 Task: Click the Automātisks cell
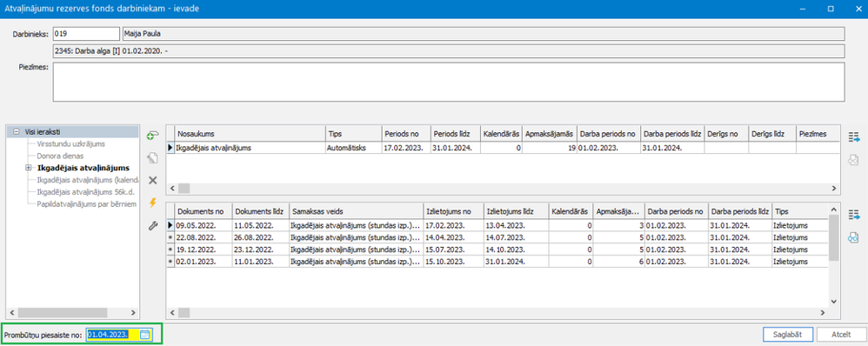(x=353, y=148)
